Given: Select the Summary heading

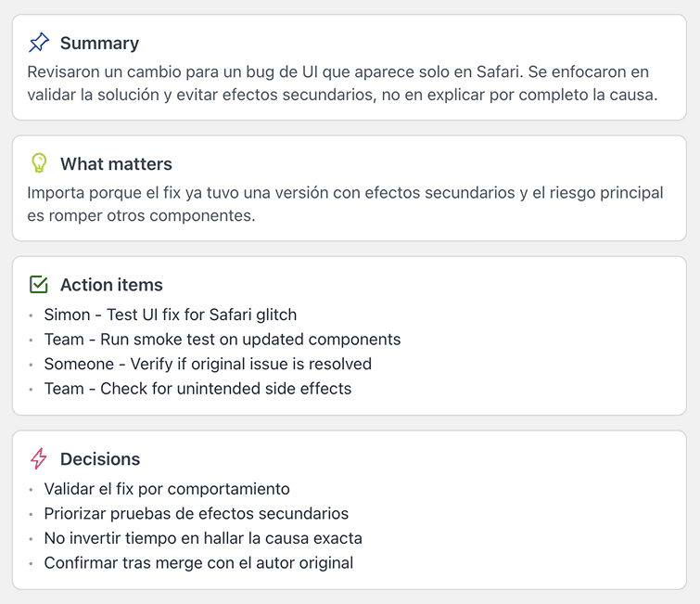Looking at the screenshot, I should coord(99,44).
